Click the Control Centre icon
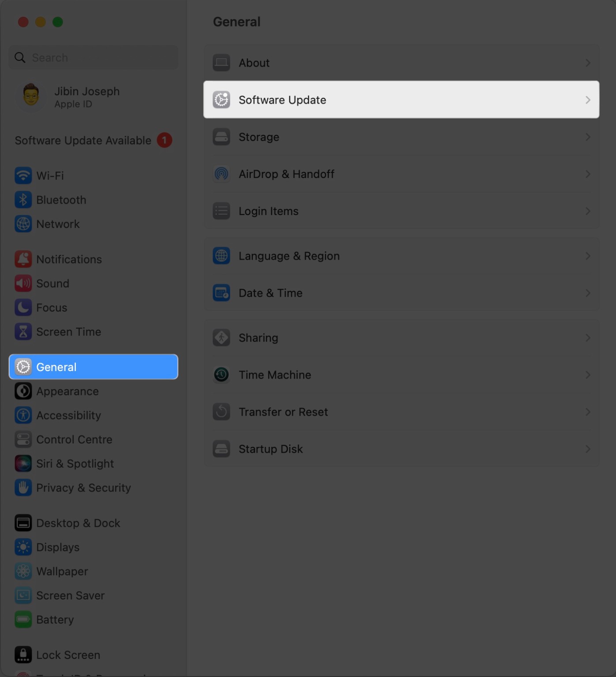 click(x=23, y=439)
